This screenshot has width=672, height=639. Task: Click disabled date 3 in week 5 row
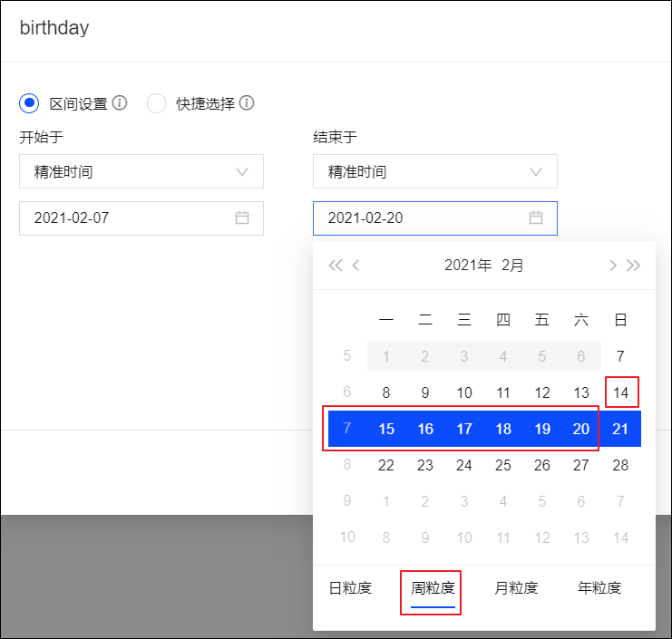tap(464, 356)
